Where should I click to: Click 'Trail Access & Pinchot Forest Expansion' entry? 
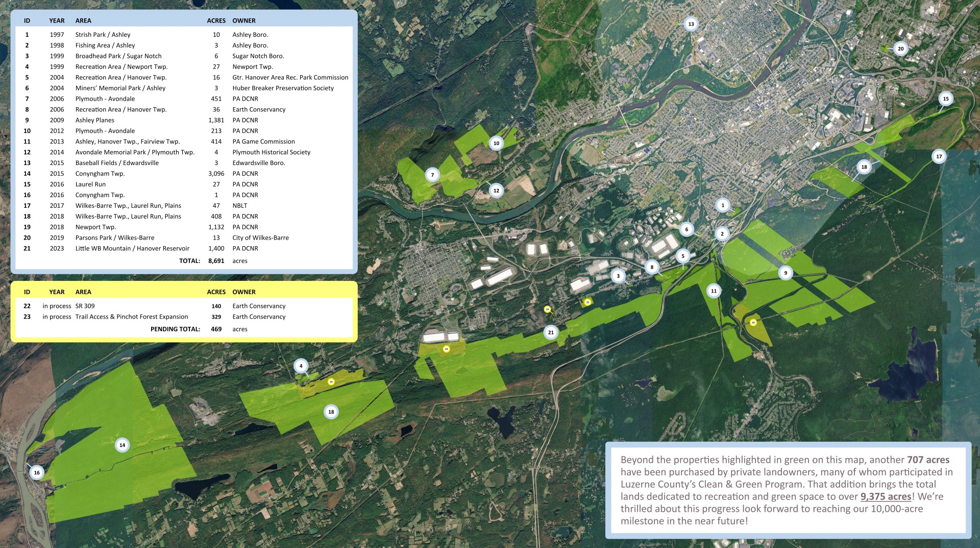(132, 317)
